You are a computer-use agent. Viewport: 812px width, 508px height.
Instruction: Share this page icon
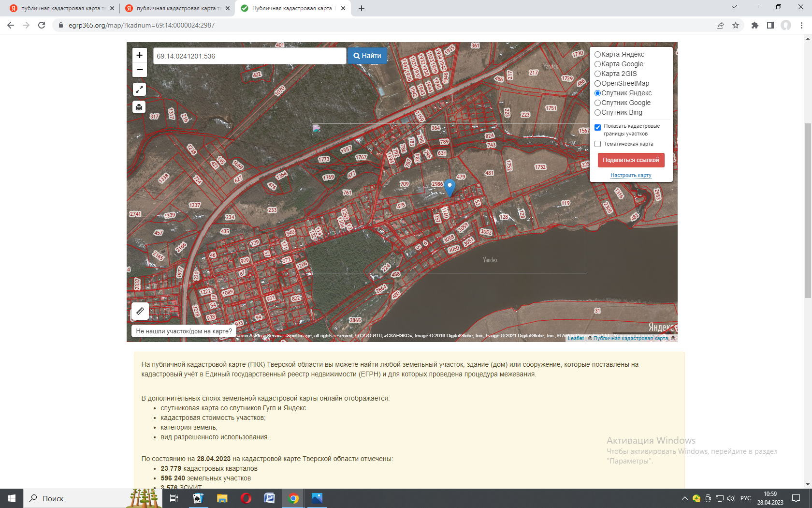point(720,25)
